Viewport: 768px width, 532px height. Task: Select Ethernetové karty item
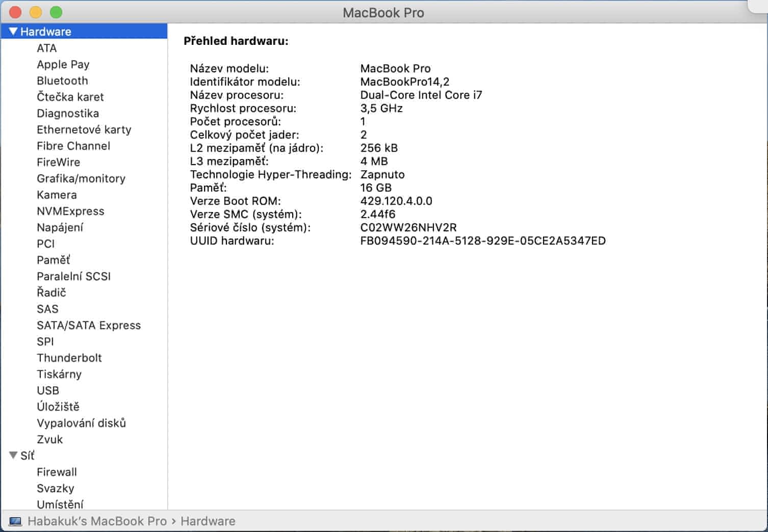pyautogui.click(x=84, y=129)
